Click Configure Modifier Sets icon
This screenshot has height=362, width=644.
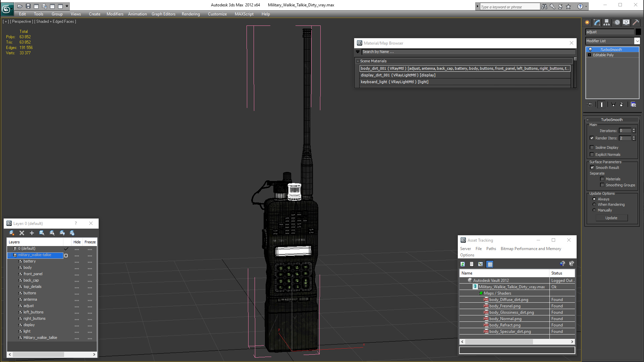(x=633, y=105)
